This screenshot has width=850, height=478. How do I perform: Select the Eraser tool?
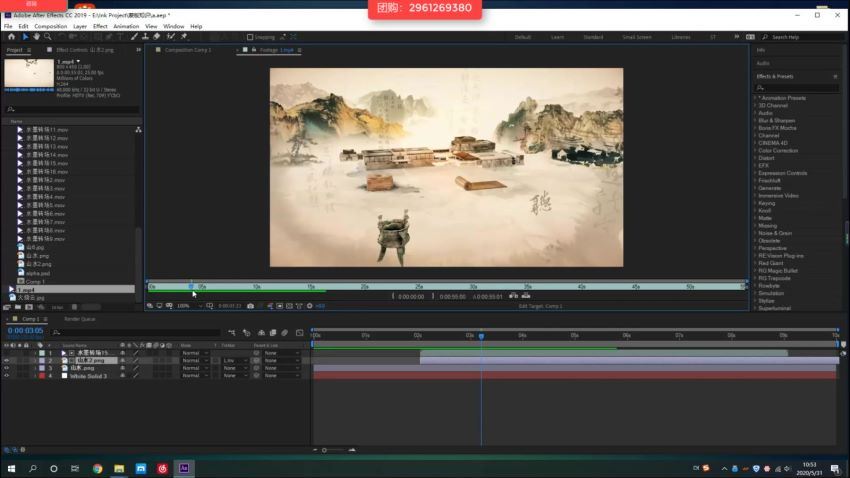[x=157, y=37]
